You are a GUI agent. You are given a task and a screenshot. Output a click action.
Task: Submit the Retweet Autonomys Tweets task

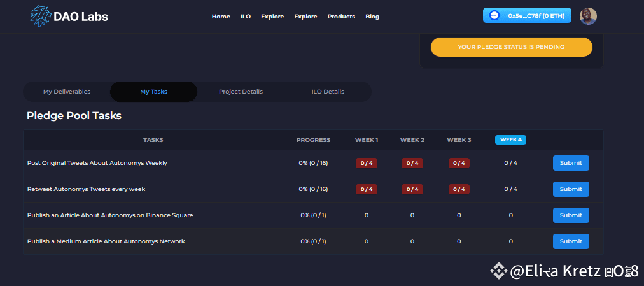(571, 189)
